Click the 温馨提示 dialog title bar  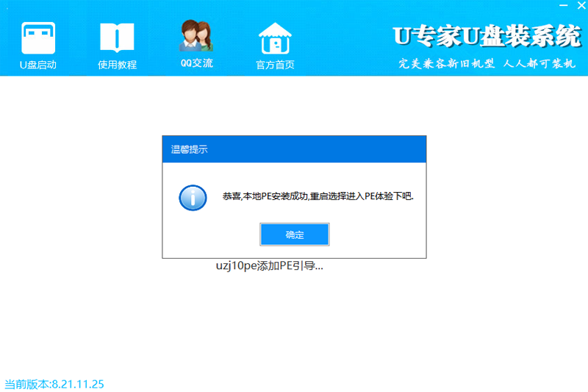tap(294, 149)
